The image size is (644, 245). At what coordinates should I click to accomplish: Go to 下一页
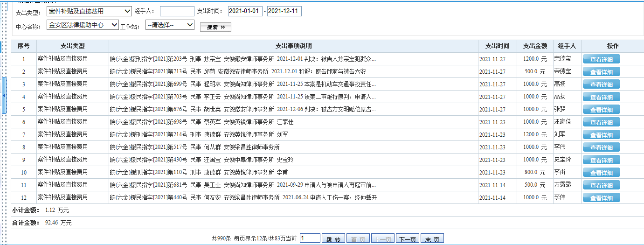(407, 239)
